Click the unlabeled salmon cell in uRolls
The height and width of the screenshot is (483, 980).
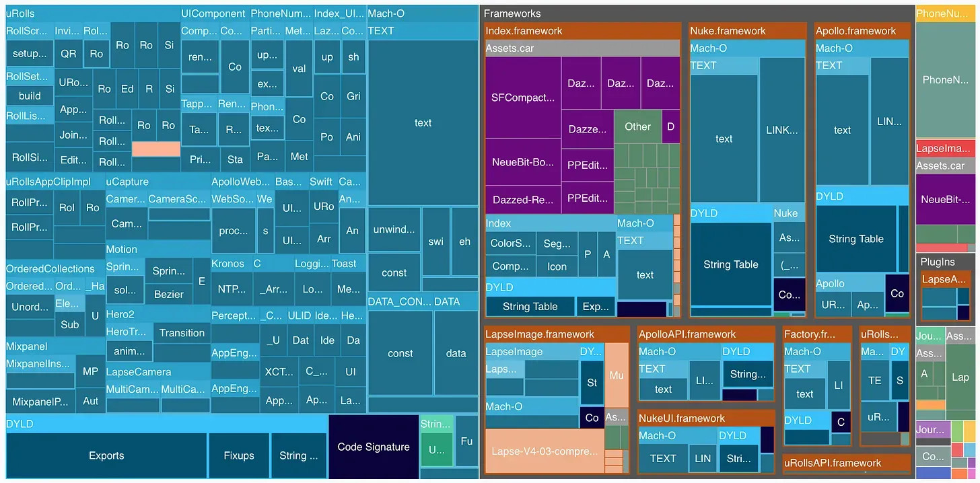coord(156,149)
